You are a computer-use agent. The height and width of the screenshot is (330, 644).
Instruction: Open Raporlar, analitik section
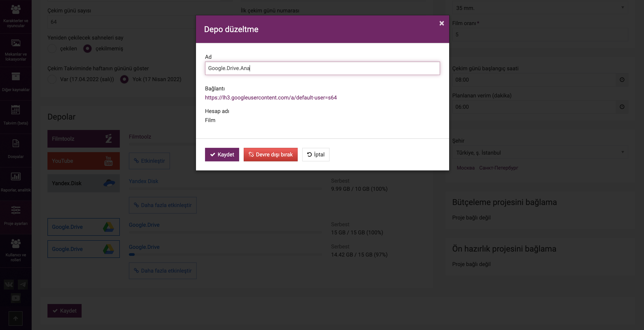coord(16,184)
